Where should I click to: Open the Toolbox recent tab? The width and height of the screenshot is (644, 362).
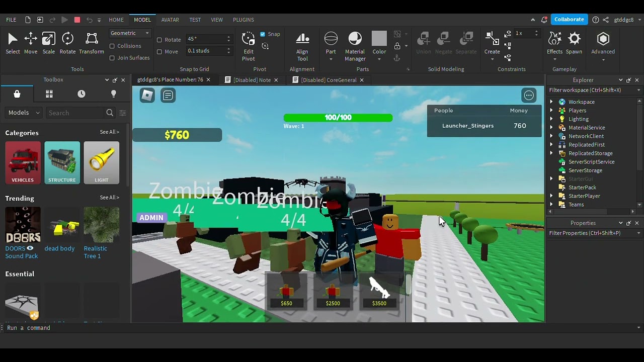click(x=82, y=94)
